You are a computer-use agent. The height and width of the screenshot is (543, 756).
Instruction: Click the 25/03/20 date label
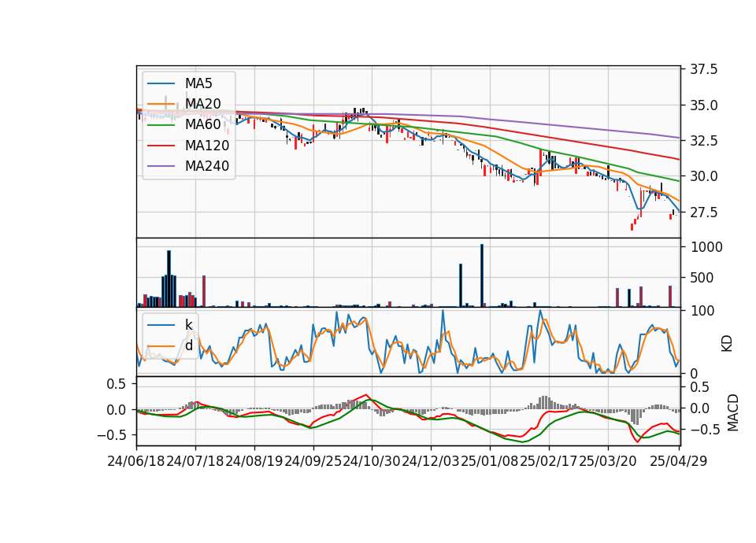[607, 461]
